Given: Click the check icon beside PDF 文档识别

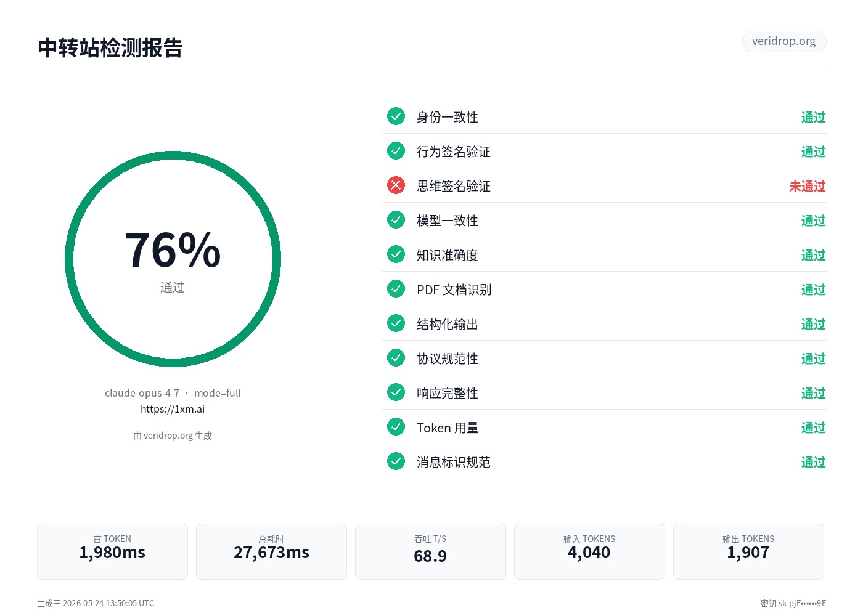Looking at the screenshot, I should 396,289.
